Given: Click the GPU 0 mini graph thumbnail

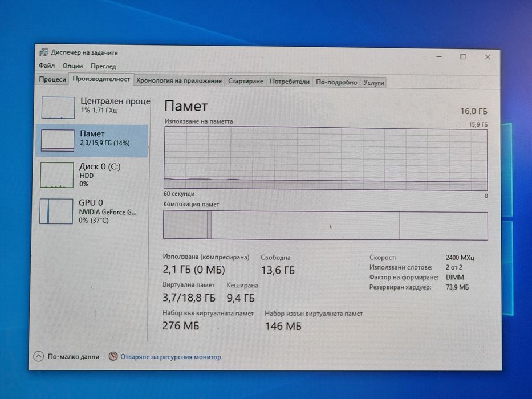Looking at the screenshot, I should pos(56,211).
